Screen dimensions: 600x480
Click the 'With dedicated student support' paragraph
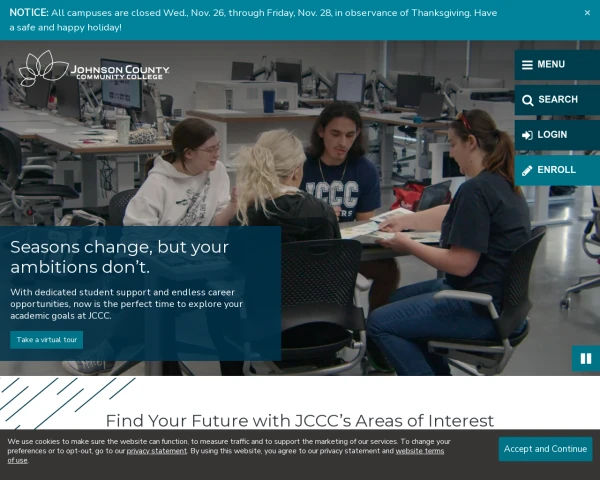click(x=126, y=304)
